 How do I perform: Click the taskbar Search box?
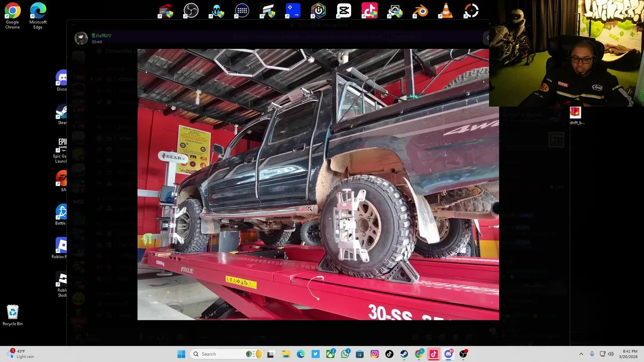click(227, 354)
